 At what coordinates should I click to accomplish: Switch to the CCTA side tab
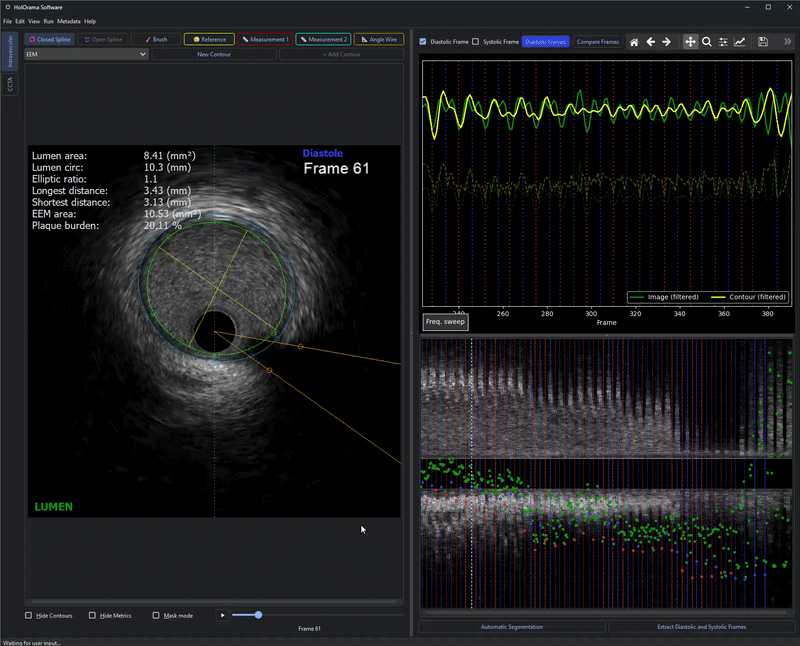pos(10,85)
